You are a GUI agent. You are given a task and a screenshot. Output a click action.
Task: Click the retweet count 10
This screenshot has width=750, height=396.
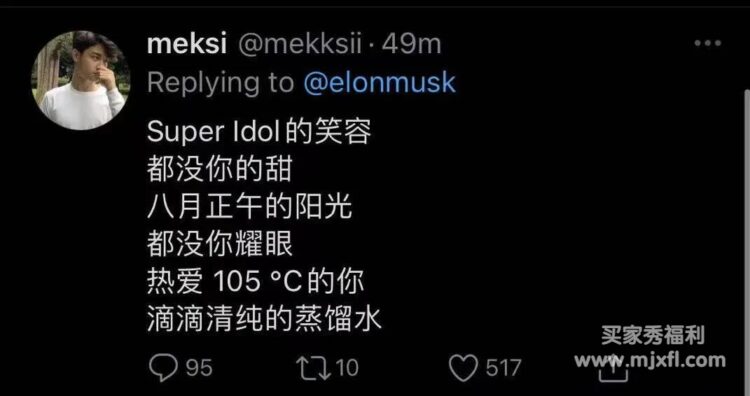click(x=347, y=368)
